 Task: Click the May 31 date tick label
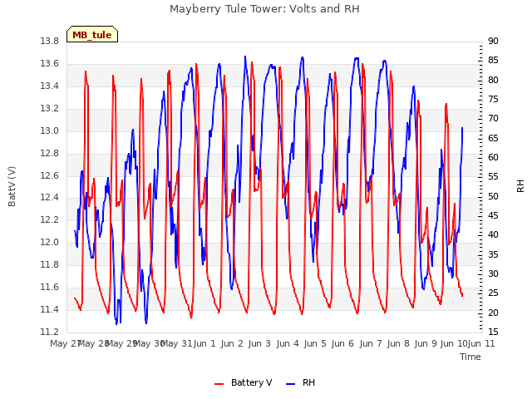point(176,343)
